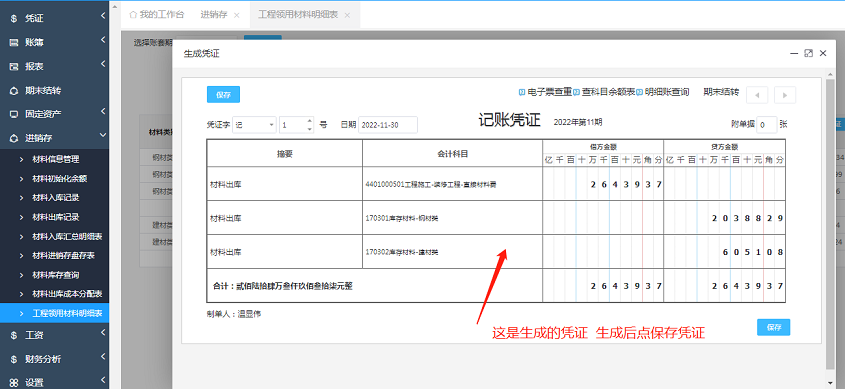This screenshot has width=845, height=389.
Task: Expand the 账簿 menu chevron
Action: point(102,40)
